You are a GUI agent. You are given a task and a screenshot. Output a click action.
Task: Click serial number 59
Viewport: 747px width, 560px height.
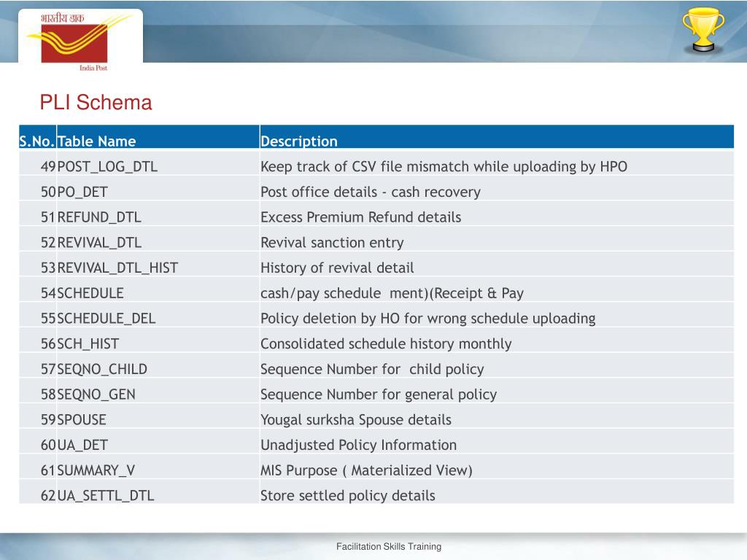48,419
